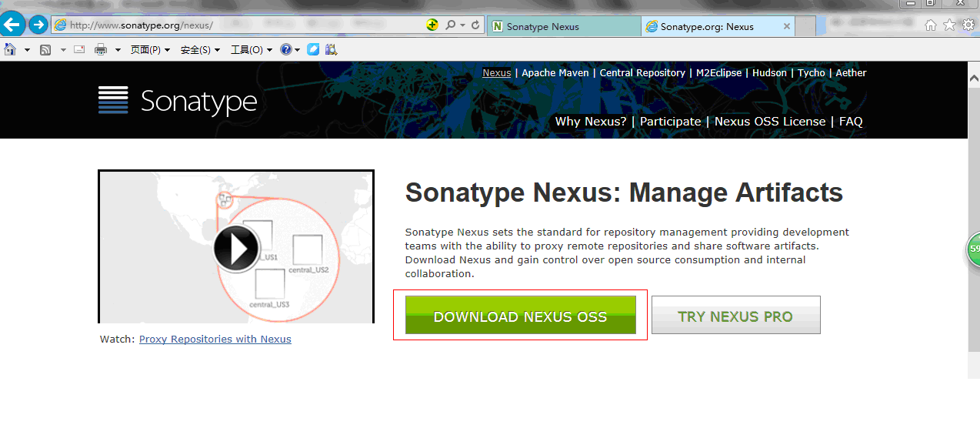Image resolution: width=980 pixels, height=445 pixels.
Task: Open the Aether link
Action: pyautogui.click(x=851, y=73)
